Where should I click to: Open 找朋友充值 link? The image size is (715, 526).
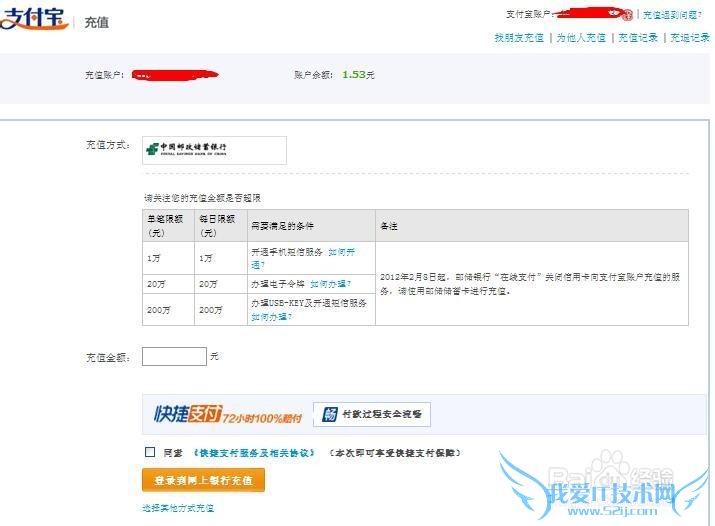[x=519, y=37]
